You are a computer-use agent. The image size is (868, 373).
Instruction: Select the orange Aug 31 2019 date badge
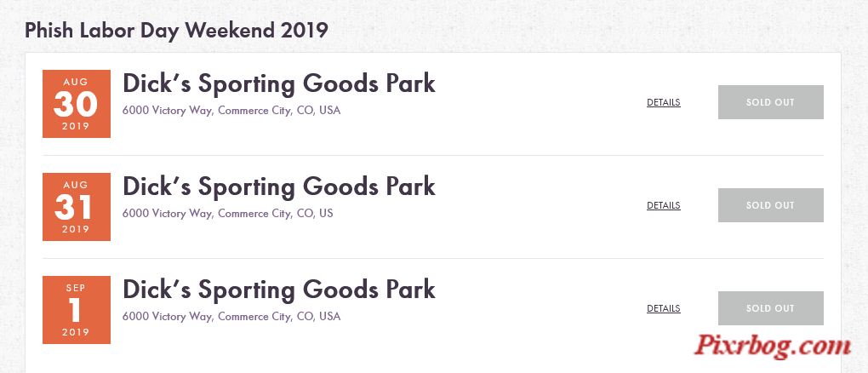77,207
